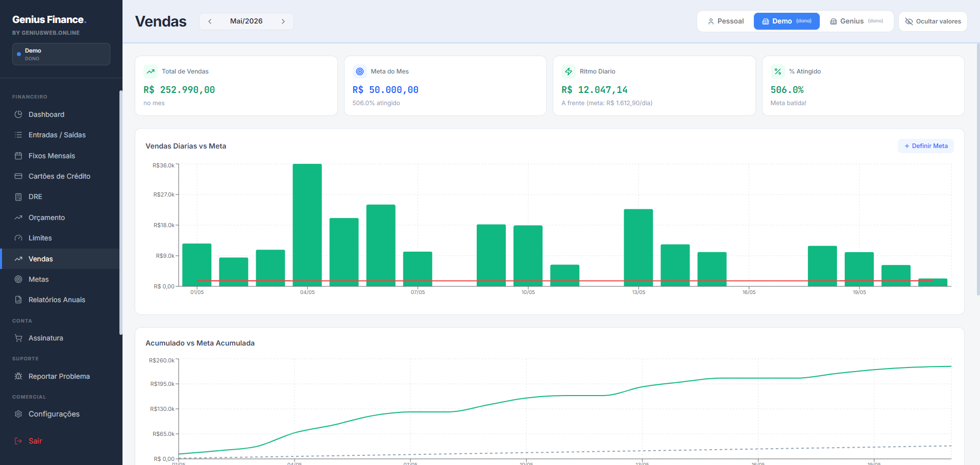Click the R$ 50.000,00 meta value
The width and height of the screenshot is (980, 465).
pyautogui.click(x=385, y=90)
